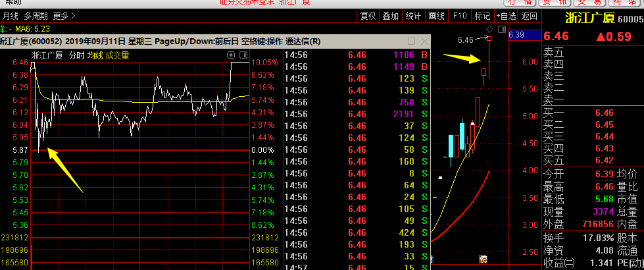Open the F10 company info

460,16
